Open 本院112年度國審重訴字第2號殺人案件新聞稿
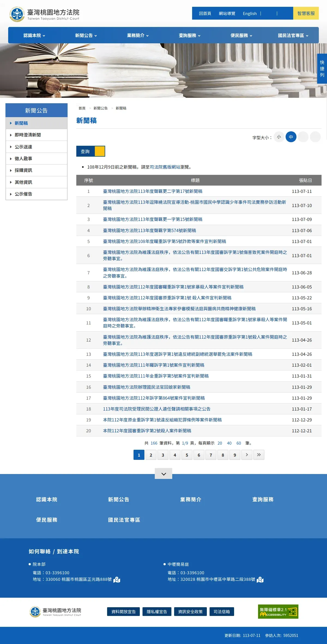Viewport: 327px width, 644px height. (147, 431)
